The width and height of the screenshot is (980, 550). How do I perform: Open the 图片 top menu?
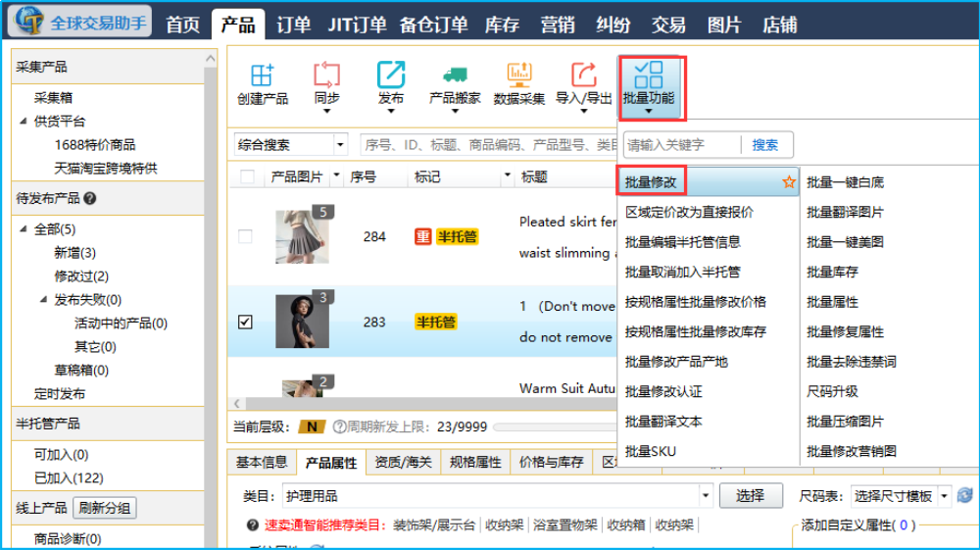click(x=724, y=25)
